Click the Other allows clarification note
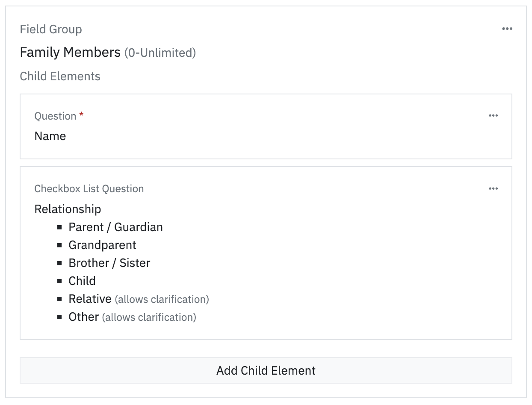Image resolution: width=532 pixels, height=405 pixels. (149, 317)
